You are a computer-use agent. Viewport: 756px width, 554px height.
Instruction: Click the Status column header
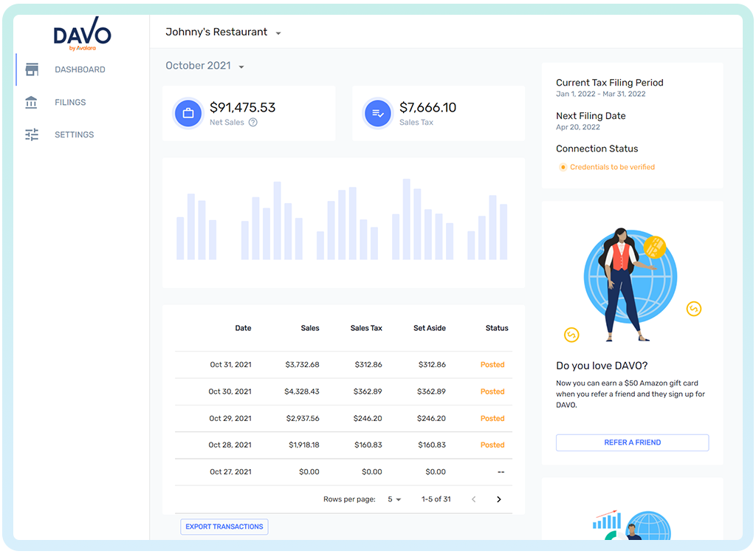(496, 328)
